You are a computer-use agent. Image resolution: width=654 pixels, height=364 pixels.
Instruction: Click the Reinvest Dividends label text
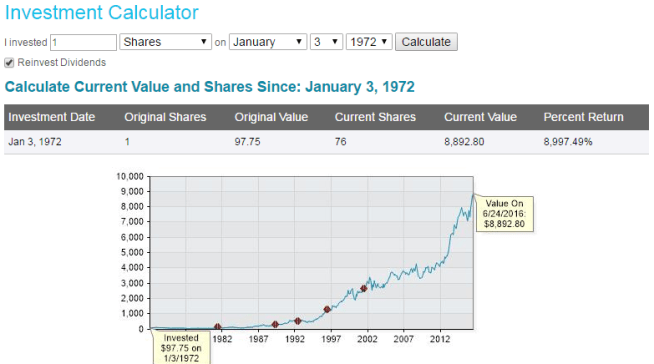click(62, 63)
